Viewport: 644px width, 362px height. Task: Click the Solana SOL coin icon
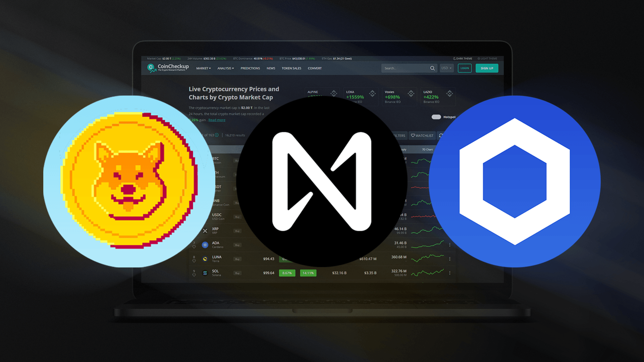point(205,273)
